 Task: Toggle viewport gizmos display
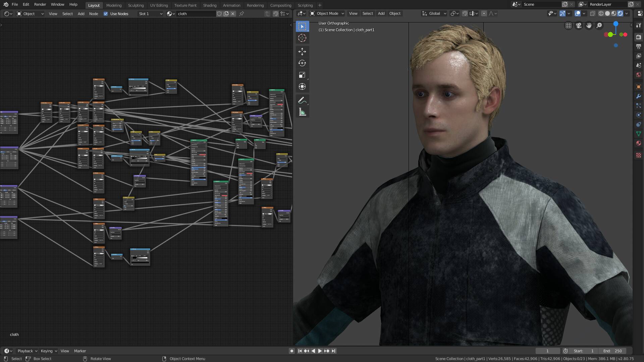tap(562, 13)
